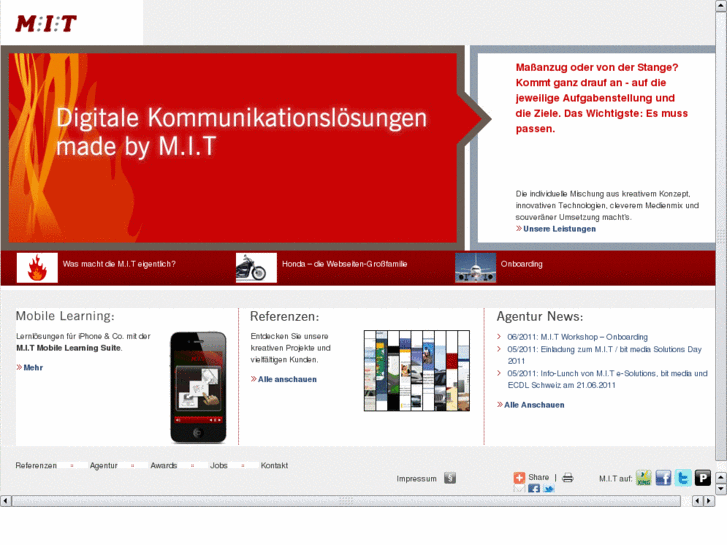Click the 'Referenzen:' heading
The height and width of the screenshot is (545, 727).
[x=285, y=316]
